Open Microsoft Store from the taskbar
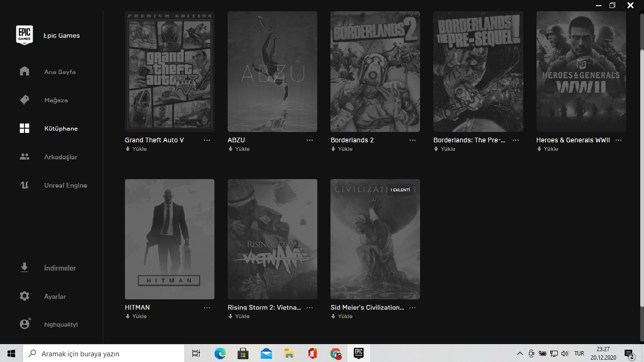This screenshot has width=644, height=362. (243, 354)
